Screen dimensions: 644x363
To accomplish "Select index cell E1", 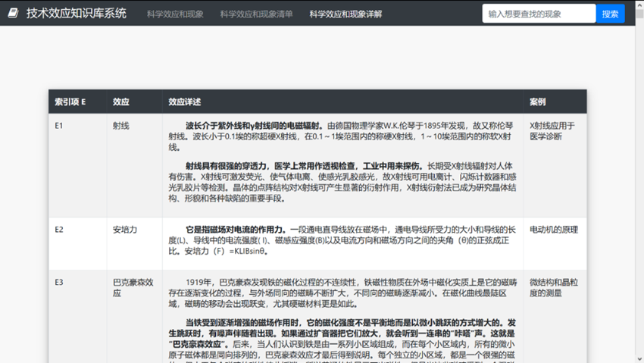I will click(77, 165).
